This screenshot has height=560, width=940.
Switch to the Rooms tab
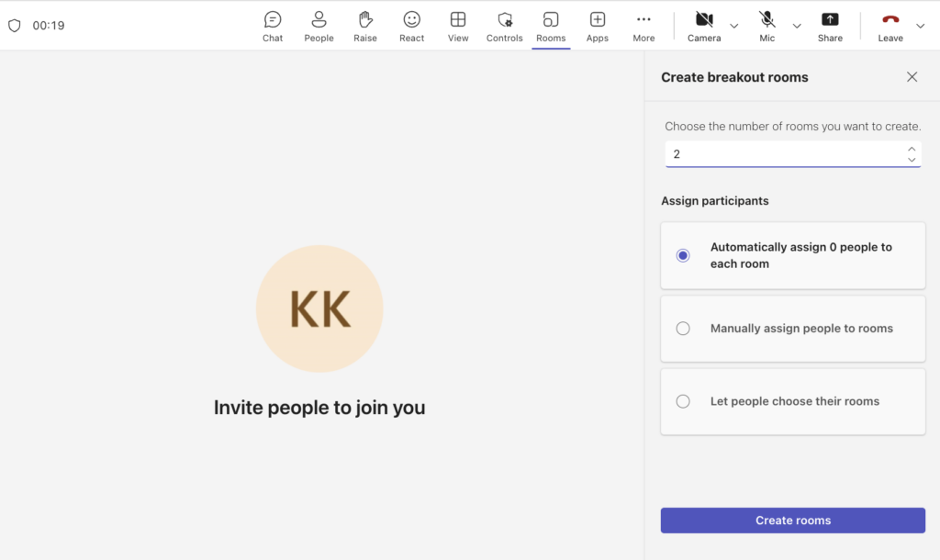coord(551,26)
